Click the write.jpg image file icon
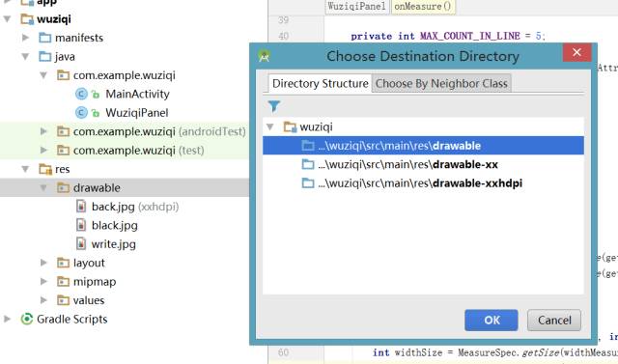Image resolution: width=618 pixels, height=364 pixels. tap(81, 244)
